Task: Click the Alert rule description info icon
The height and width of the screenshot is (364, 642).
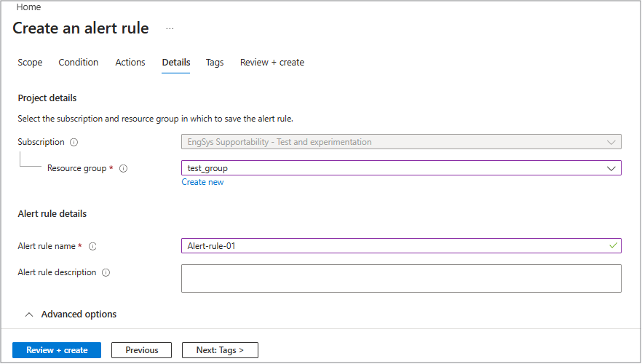Action: (x=106, y=273)
